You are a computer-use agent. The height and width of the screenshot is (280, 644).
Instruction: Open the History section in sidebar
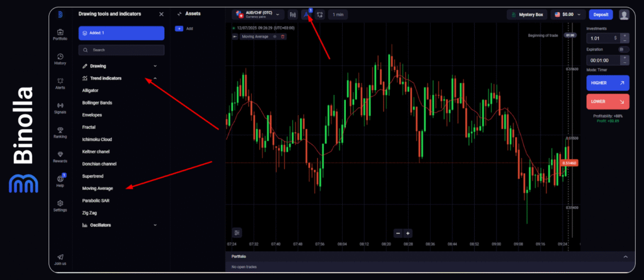coord(60,59)
